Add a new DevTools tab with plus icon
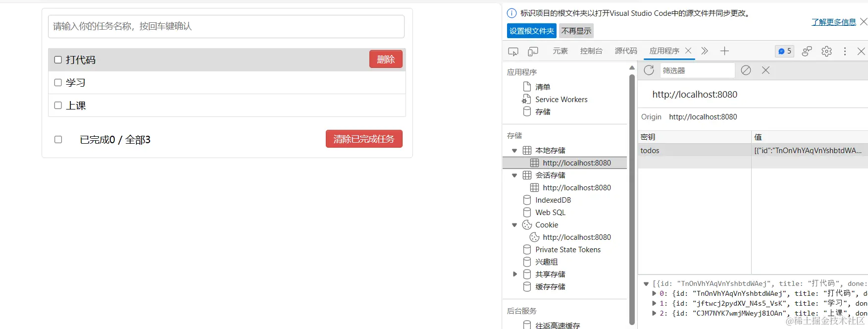Image resolution: width=868 pixels, height=329 pixels. coord(724,51)
